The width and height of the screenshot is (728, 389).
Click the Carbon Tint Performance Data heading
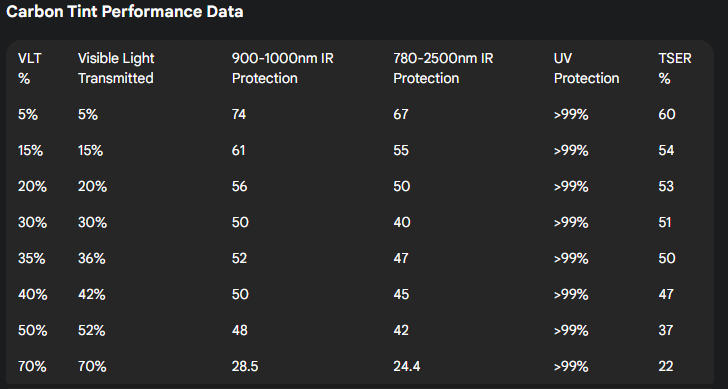point(125,12)
